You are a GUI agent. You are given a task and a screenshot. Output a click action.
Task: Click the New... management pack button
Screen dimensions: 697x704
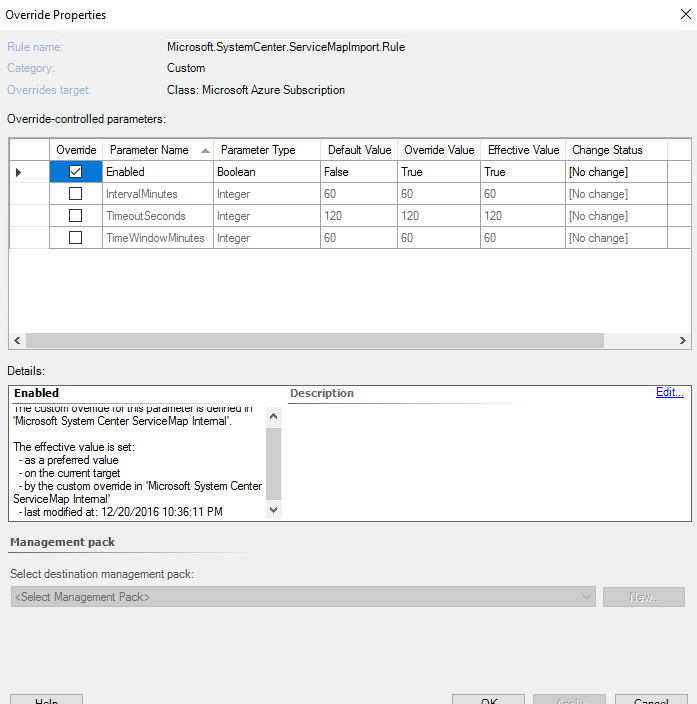[644, 597]
